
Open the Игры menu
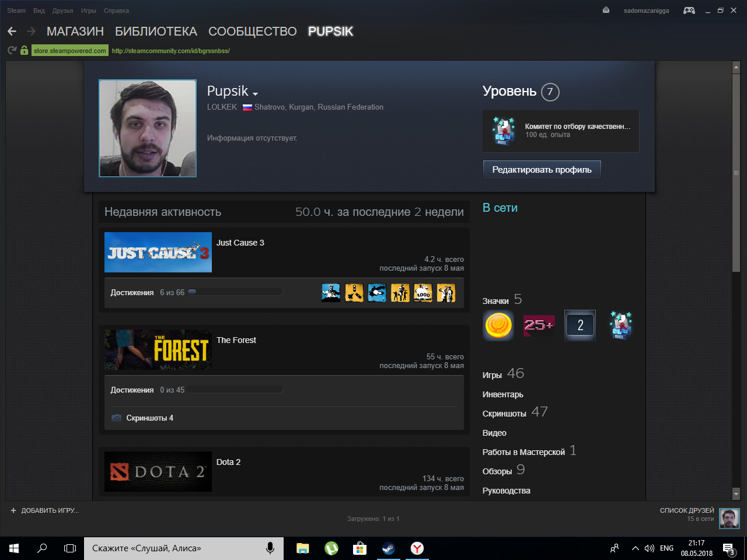[89, 10]
